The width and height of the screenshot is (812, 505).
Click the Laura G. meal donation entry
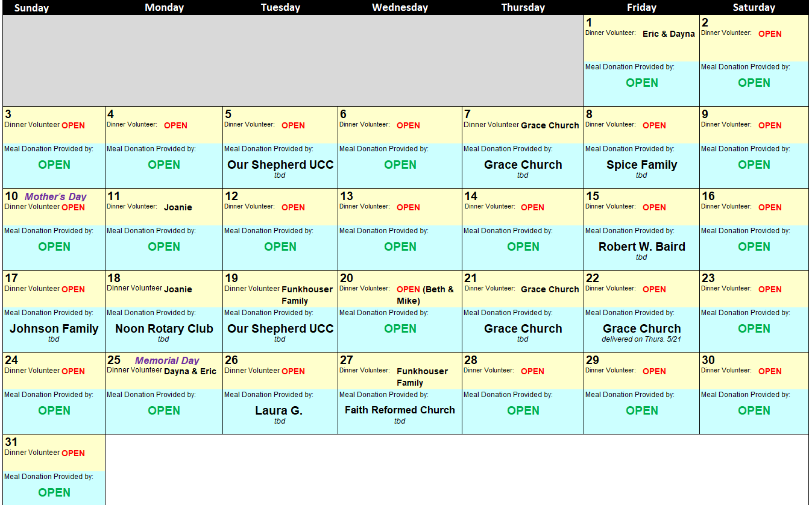279,410
